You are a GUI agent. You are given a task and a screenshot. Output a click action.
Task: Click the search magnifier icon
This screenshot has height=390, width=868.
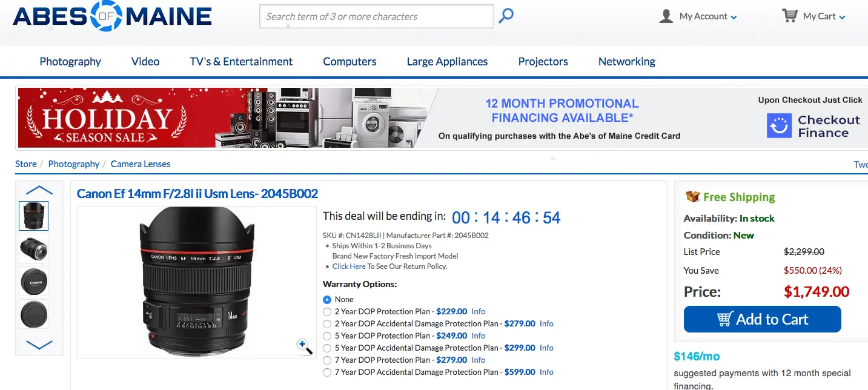pos(506,16)
